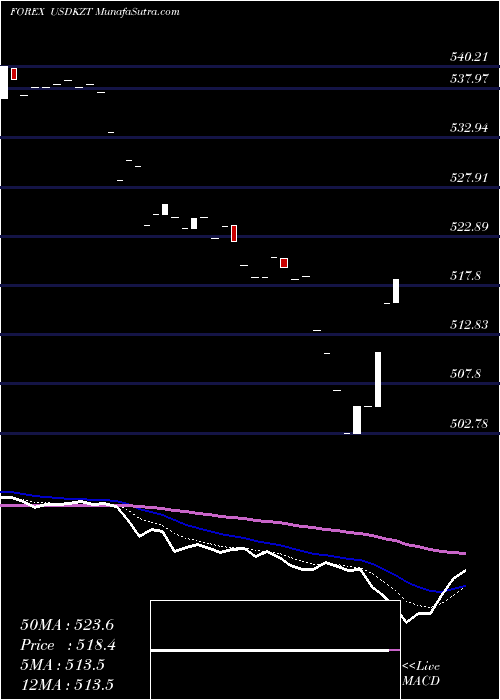Click the white candle crossing the 517.8 line
The height and width of the screenshot is (700, 500).
click(x=396, y=291)
